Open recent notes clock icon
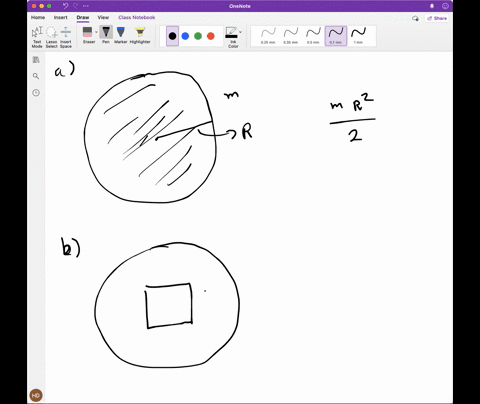 coord(36,93)
